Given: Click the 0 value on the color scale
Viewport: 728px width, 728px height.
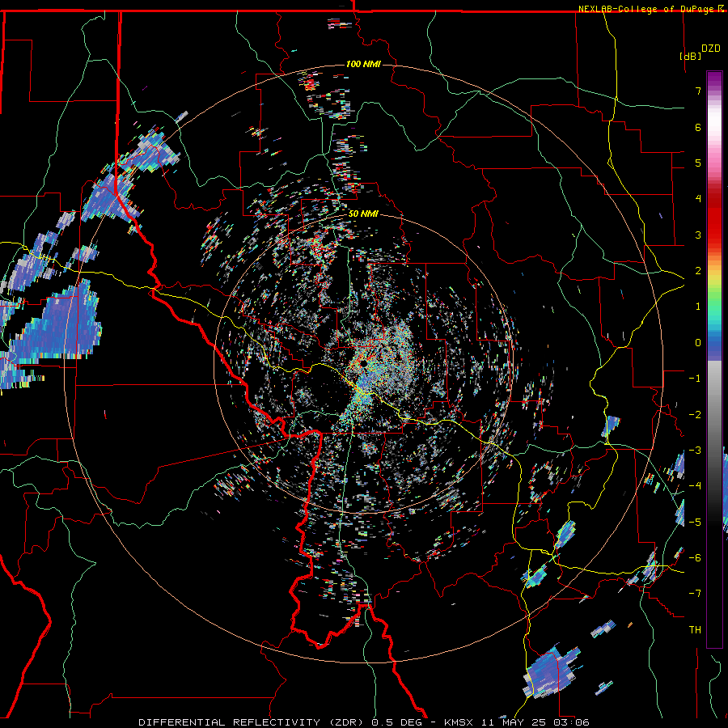Looking at the screenshot, I should [x=698, y=343].
